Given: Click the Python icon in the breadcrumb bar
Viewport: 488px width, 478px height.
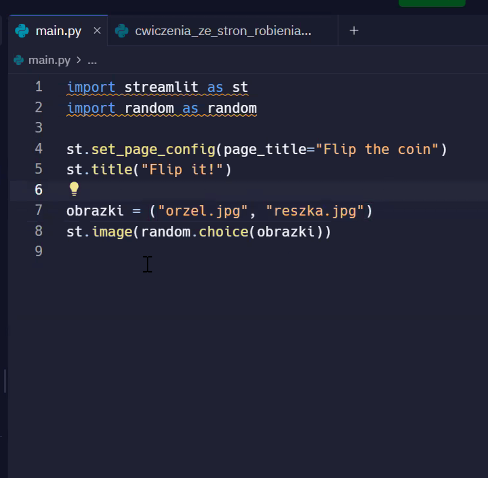Looking at the screenshot, I should 19,60.
